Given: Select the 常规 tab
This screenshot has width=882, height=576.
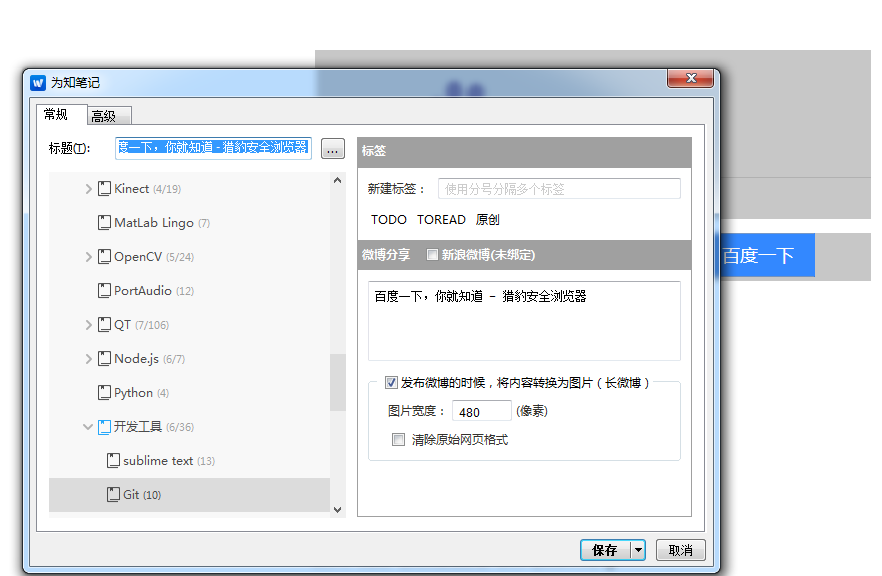Looking at the screenshot, I should [56, 115].
